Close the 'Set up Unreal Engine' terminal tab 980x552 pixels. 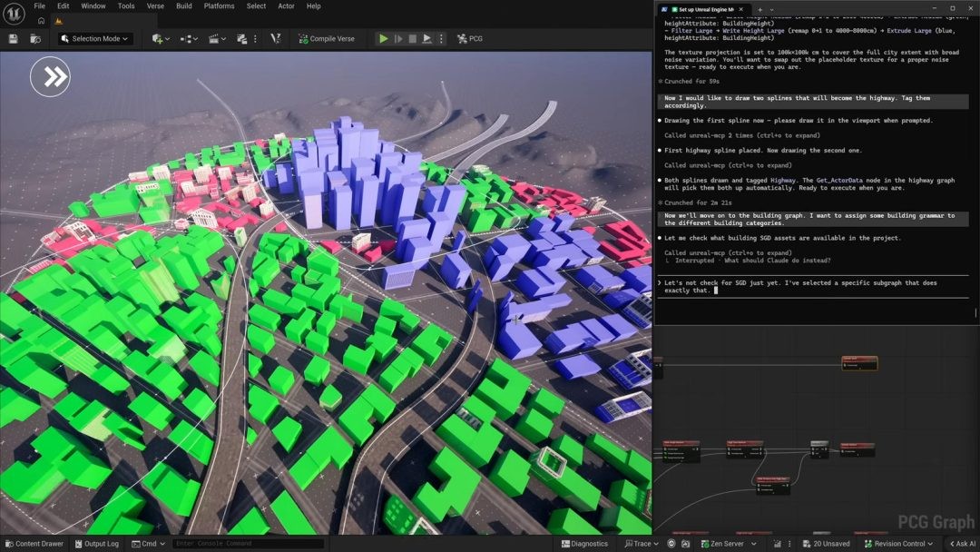coord(741,9)
